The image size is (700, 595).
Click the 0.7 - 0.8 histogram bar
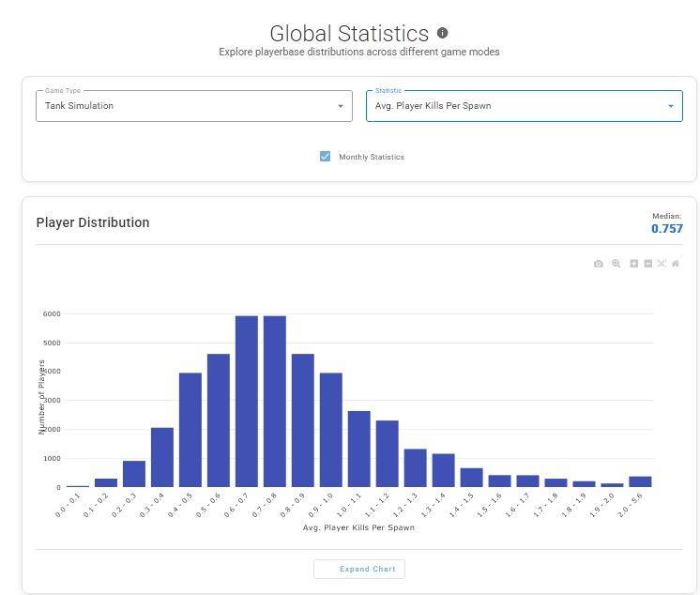pyautogui.click(x=275, y=402)
